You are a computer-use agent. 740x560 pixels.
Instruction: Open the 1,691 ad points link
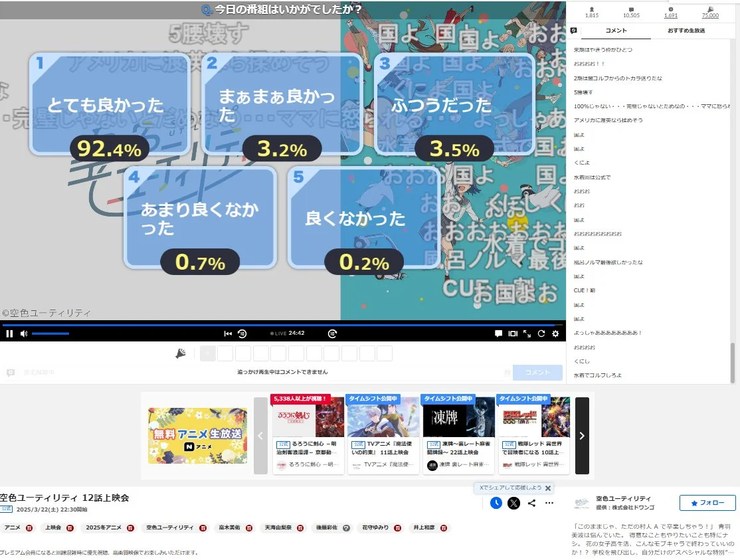point(671,15)
